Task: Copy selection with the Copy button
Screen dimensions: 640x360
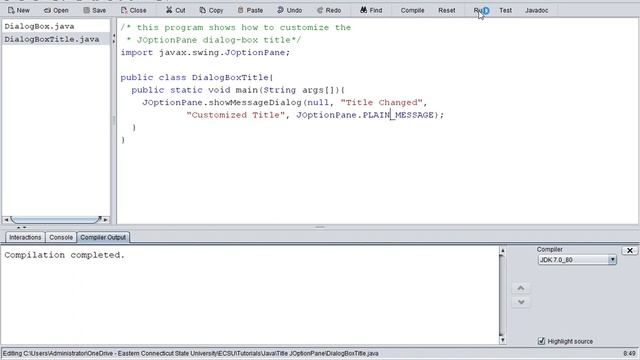Action: coord(211,10)
